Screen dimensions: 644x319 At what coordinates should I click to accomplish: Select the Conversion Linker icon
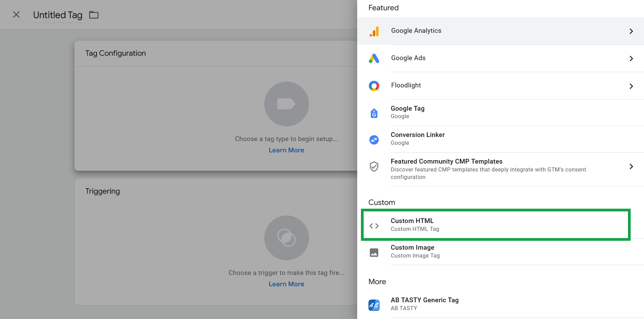374,140
